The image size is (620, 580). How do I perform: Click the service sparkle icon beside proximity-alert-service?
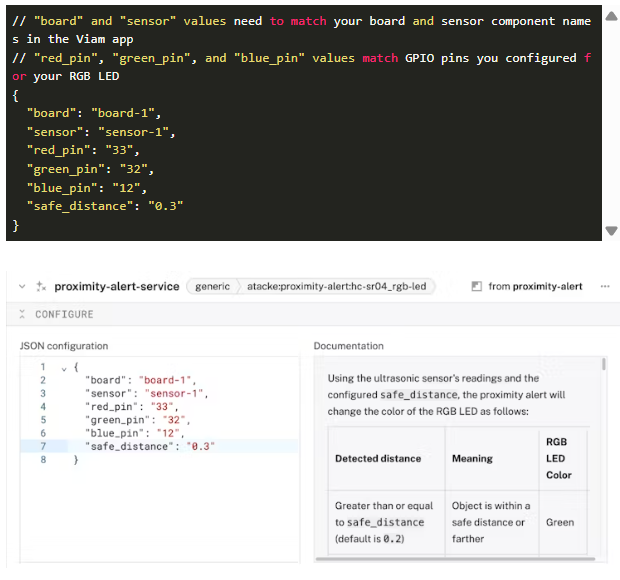point(41,286)
